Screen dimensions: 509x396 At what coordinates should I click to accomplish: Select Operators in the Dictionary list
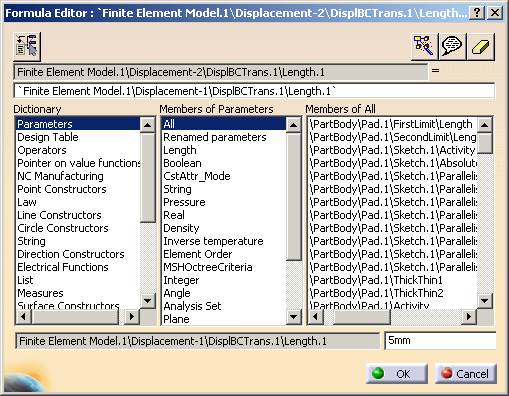[42, 150]
